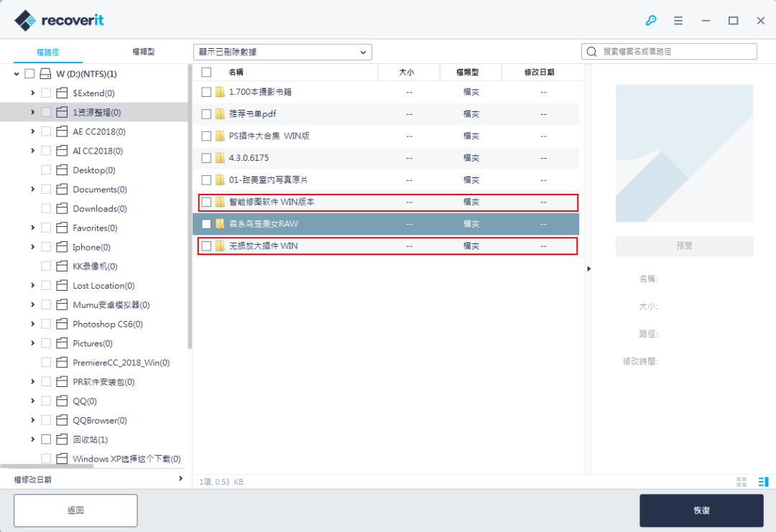Click the file name search field

pyautogui.click(x=669, y=52)
